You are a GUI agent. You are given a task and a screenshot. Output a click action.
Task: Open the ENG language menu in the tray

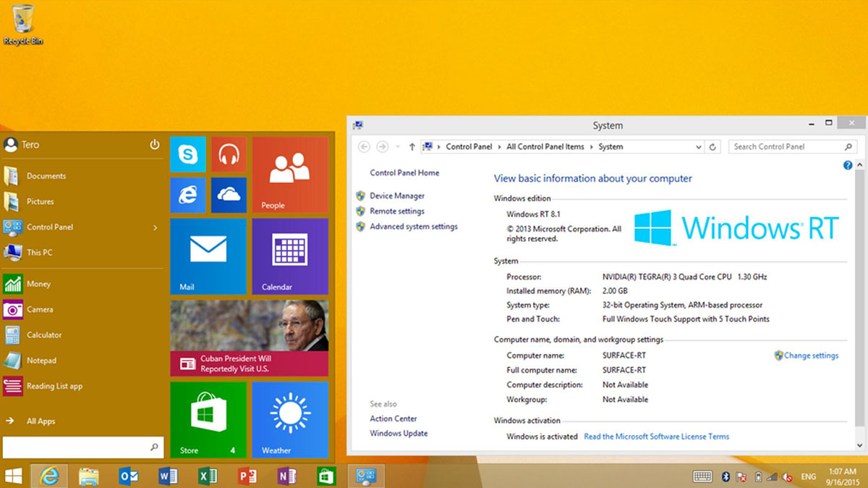click(x=809, y=476)
